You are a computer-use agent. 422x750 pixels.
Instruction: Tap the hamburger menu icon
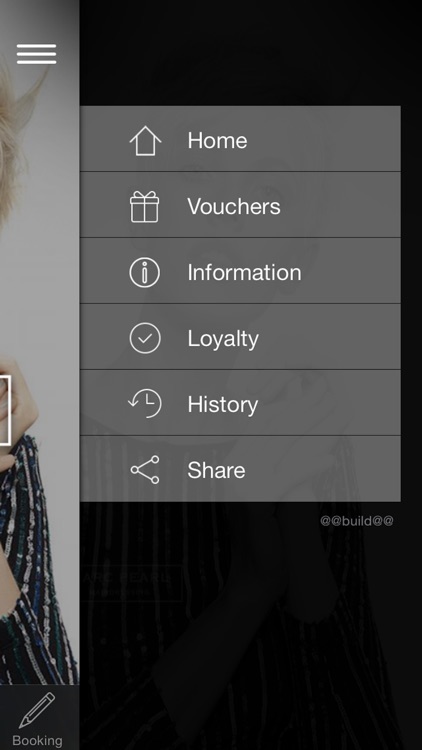[36, 54]
